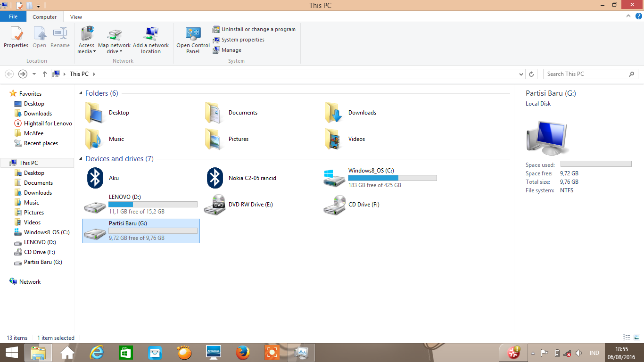Show hidden tray icons arrow
Viewport: 644px width, 362px height.
(x=533, y=353)
